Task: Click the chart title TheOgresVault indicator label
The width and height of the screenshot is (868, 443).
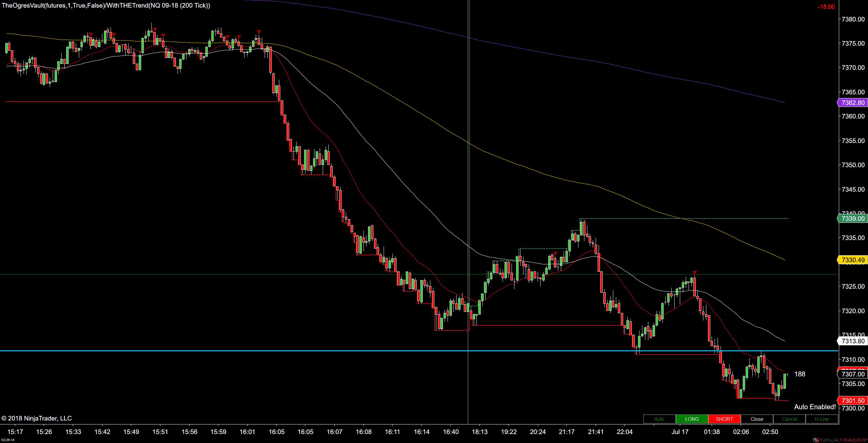Action: pos(106,5)
